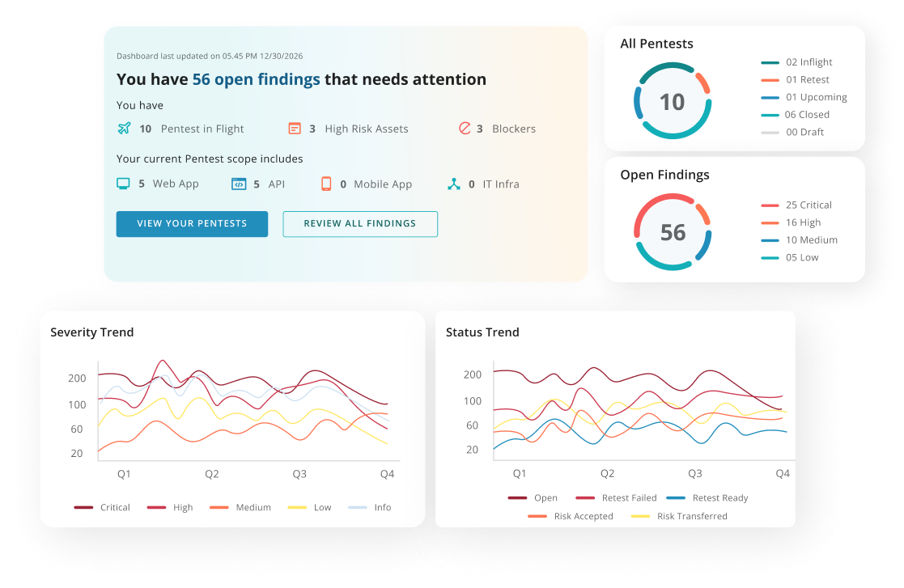Click 'Blockers' label
904x588 pixels.
tap(514, 129)
